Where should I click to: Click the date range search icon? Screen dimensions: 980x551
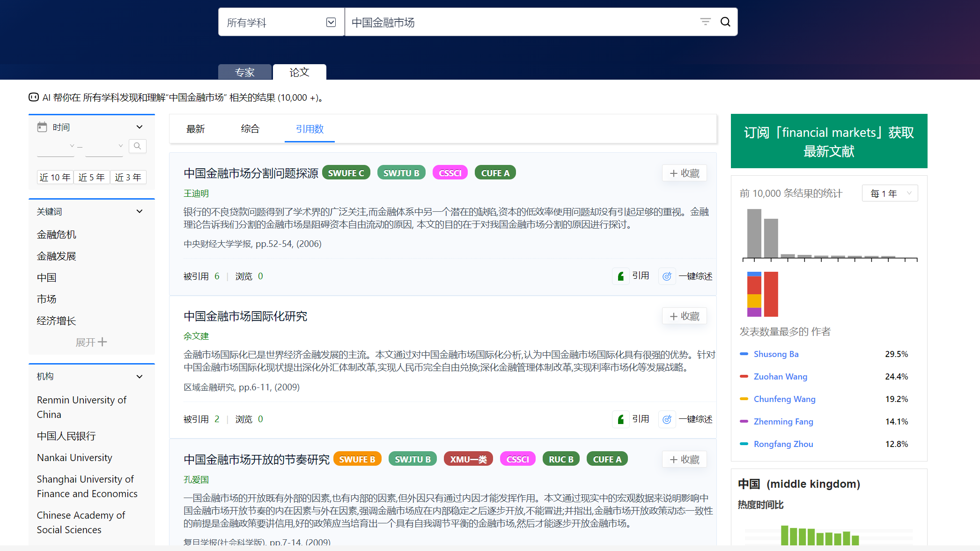click(x=137, y=146)
